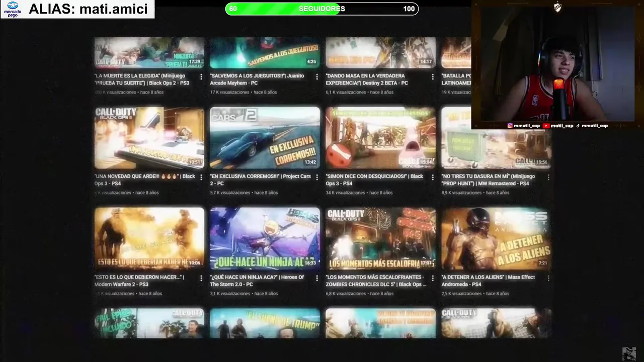Click the streamer webcam feed
Screen dimensions: 644x362
[x=557, y=64]
